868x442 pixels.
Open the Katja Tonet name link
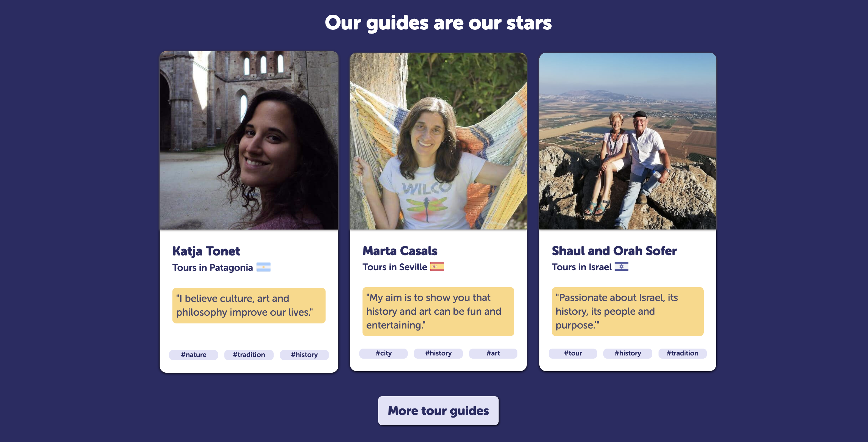pos(206,251)
